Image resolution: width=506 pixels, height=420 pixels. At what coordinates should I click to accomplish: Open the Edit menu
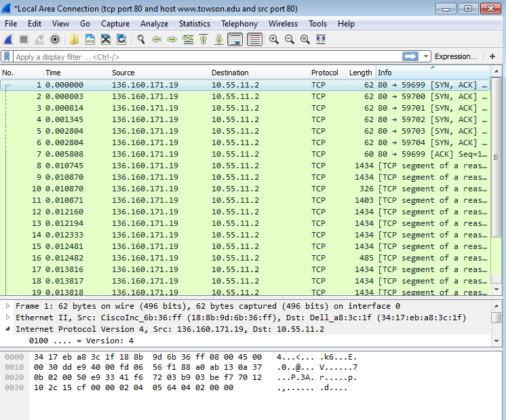tap(35, 24)
